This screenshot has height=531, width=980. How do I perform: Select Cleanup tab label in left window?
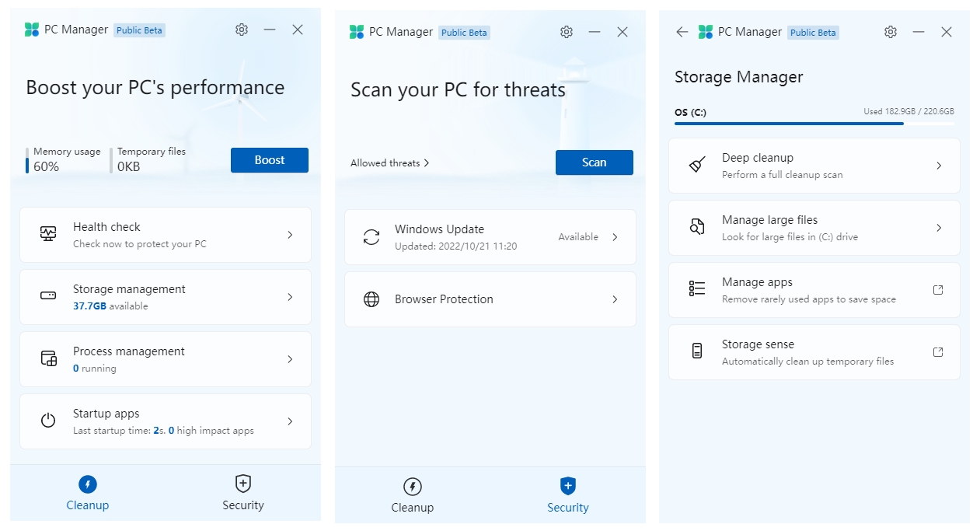88,505
